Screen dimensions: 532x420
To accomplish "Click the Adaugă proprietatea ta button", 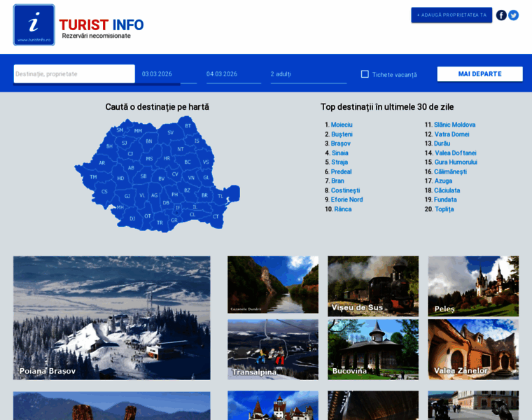I will [x=451, y=15].
